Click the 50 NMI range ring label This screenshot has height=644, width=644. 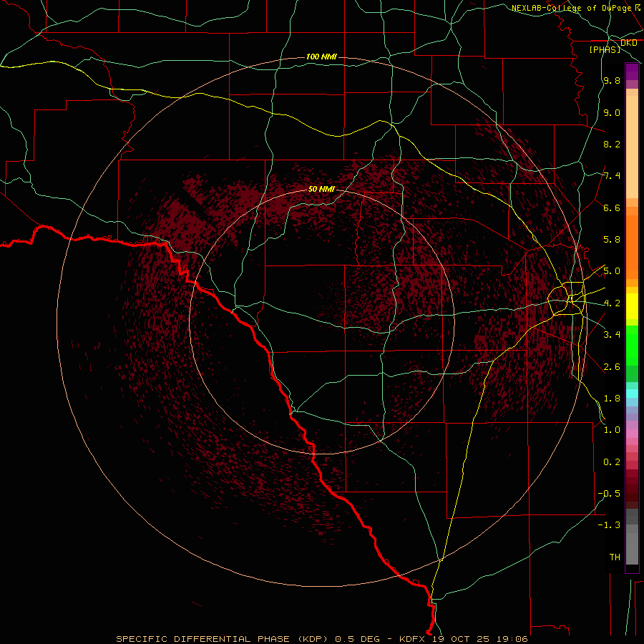click(321, 190)
